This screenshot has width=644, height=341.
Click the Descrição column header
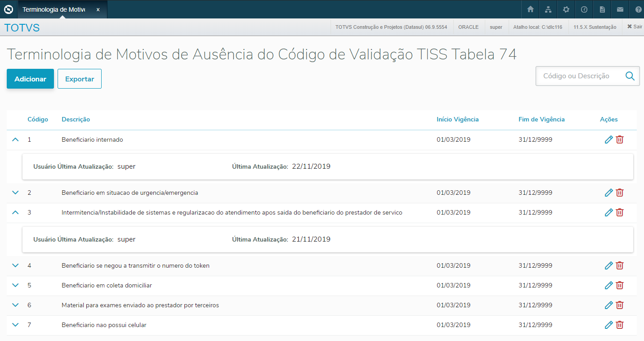coord(76,119)
